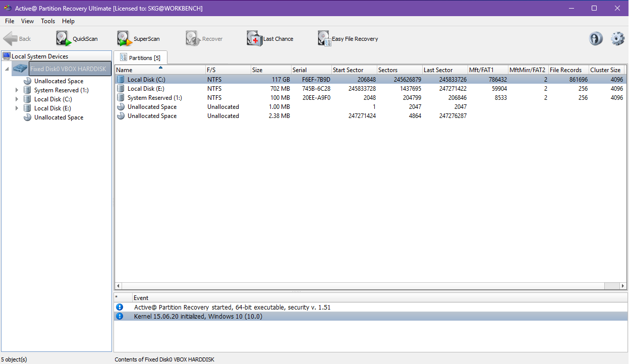Click the Cluster Size column header
The image size is (629, 364).
[x=607, y=70]
